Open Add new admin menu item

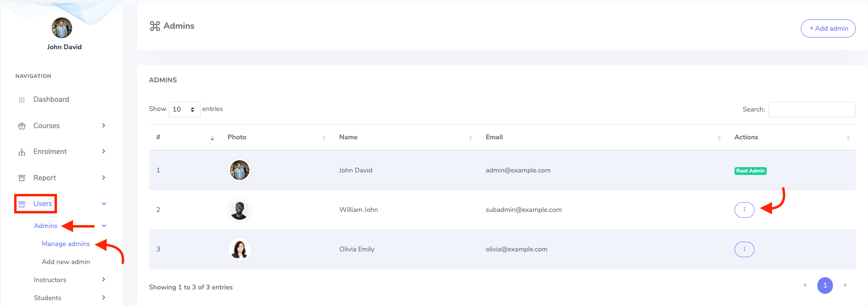coord(66,262)
